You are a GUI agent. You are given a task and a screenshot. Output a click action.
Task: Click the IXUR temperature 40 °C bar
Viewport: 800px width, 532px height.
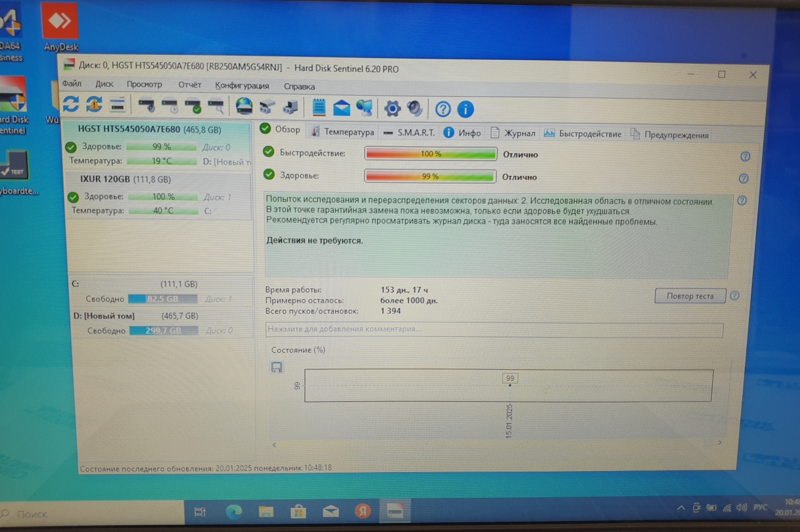pos(163,210)
